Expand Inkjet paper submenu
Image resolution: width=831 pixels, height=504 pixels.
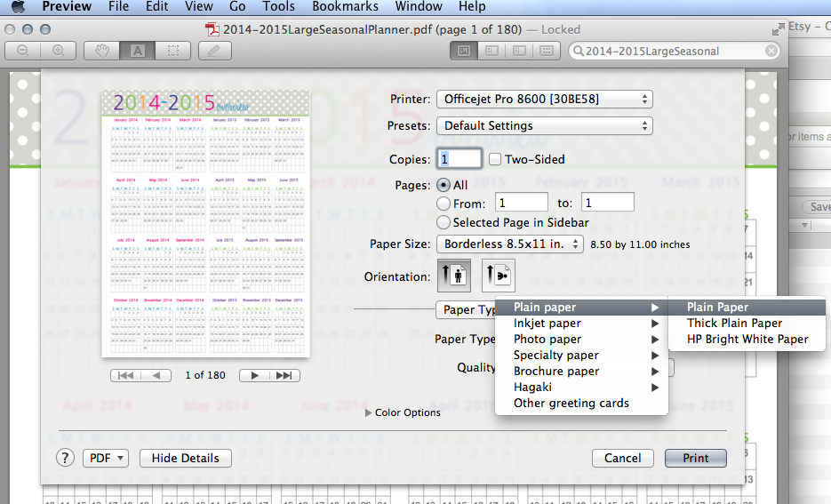581,324
